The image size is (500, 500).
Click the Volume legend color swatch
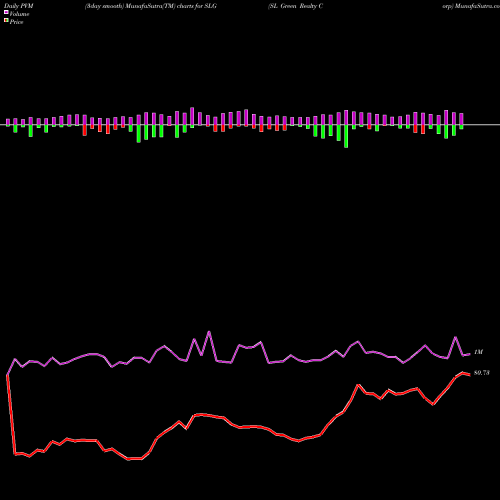click(6, 13)
